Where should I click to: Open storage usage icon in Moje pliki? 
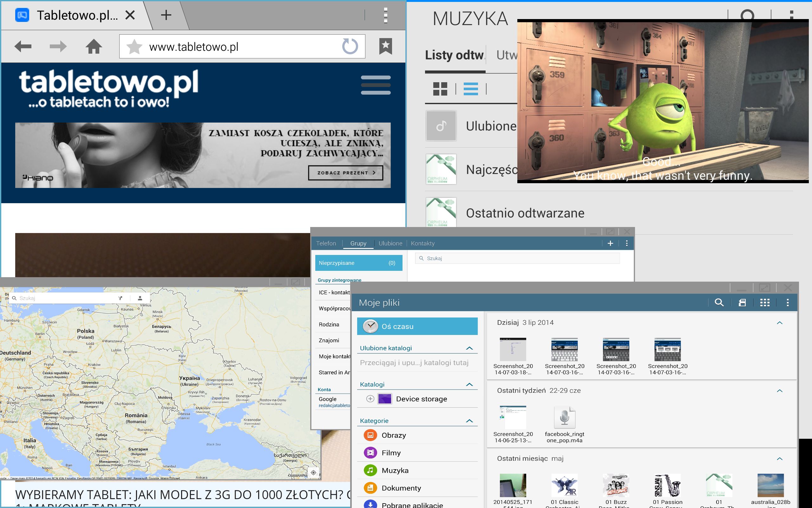(x=742, y=302)
